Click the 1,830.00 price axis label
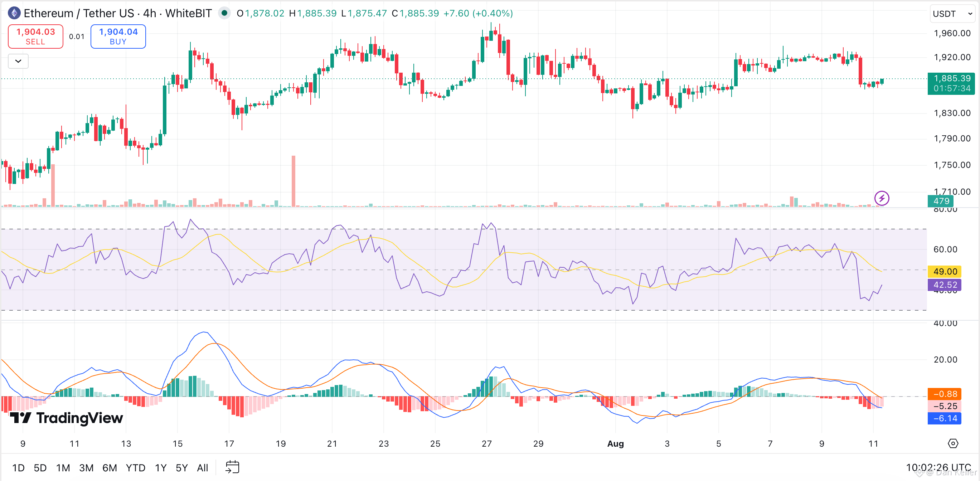 [x=952, y=113]
